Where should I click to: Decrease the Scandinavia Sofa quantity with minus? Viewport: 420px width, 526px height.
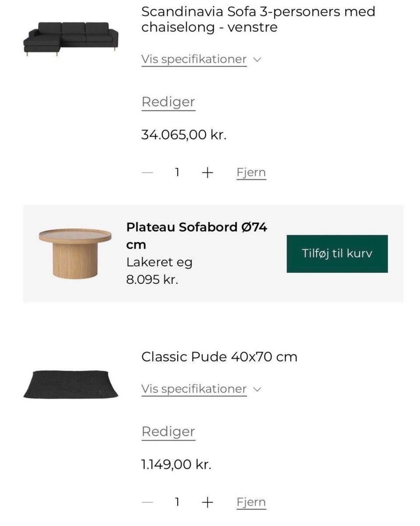click(x=148, y=173)
